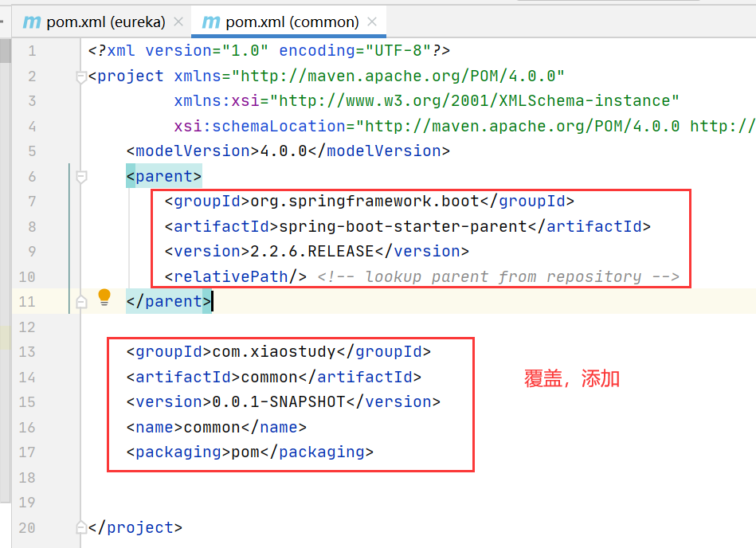Click line number 1 in gutter
The image size is (756, 548).
click(x=32, y=51)
